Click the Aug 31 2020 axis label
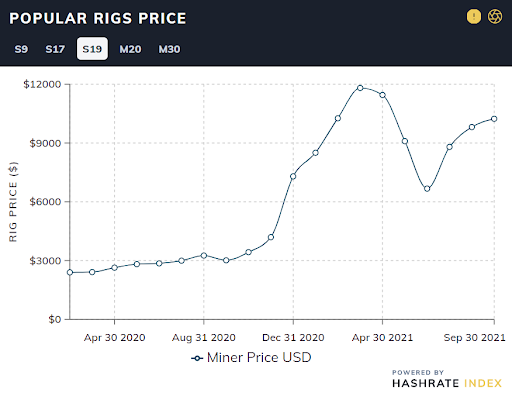This screenshot has height=403, width=512. coord(204,338)
